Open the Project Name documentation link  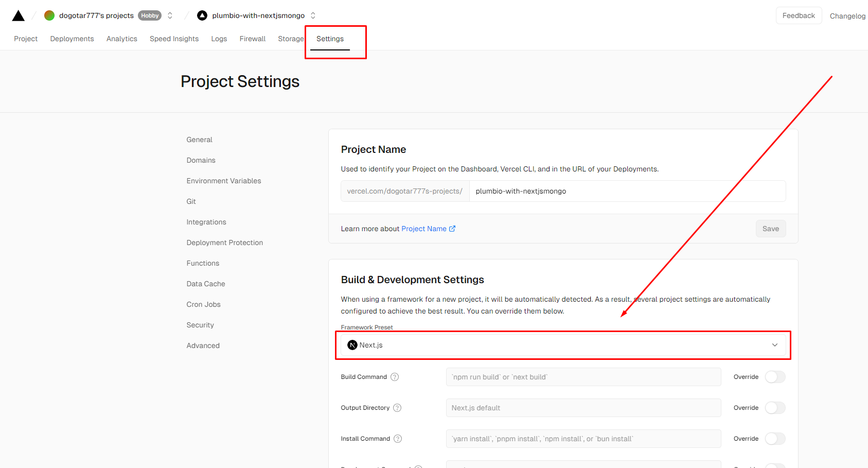click(428, 229)
